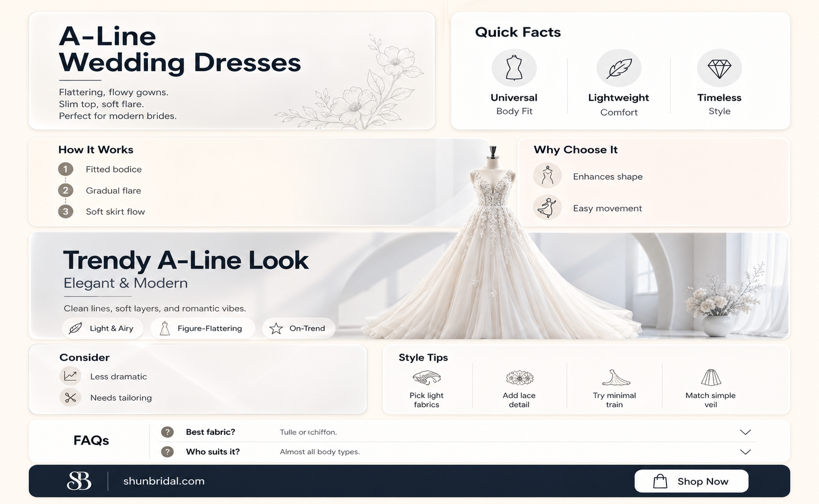Click the Quick Facts heading
819x504 pixels.
(x=518, y=32)
